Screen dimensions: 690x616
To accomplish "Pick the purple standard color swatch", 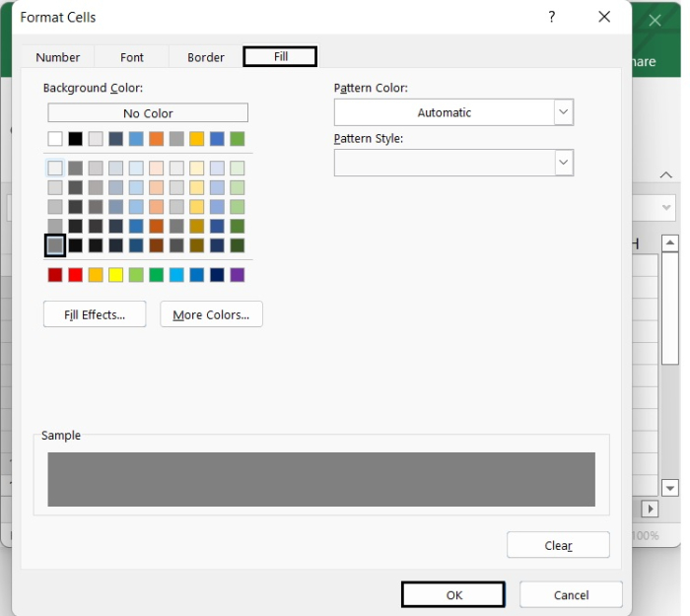I will pos(238,275).
